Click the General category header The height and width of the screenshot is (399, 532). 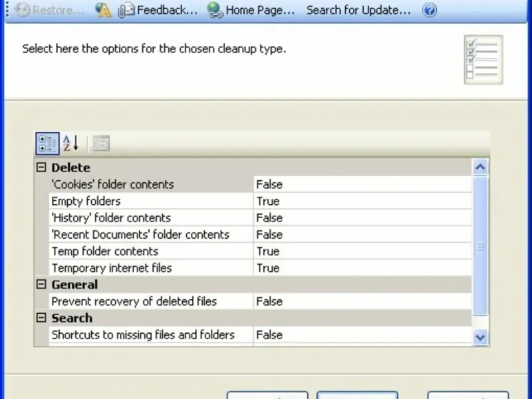(253, 285)
